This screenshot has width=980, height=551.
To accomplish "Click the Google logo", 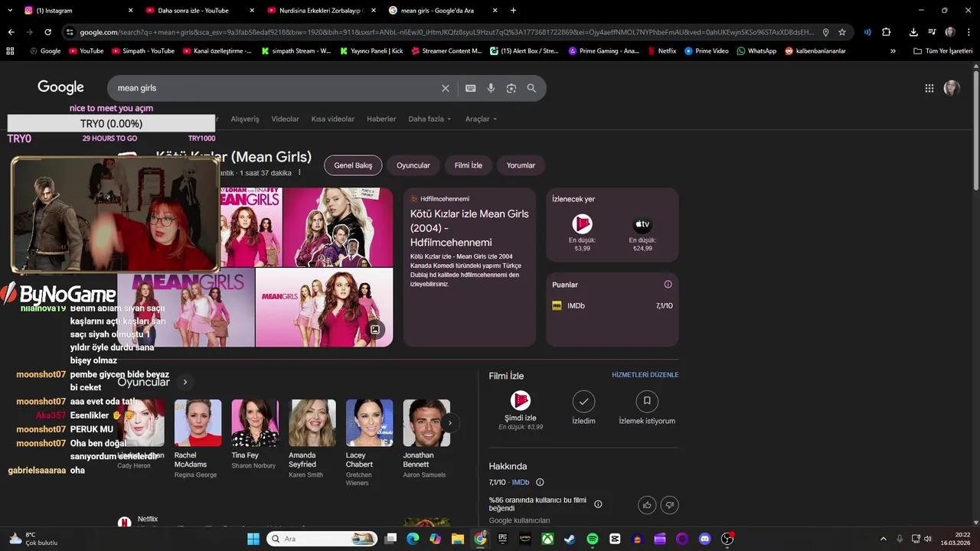I will click(x=60, y=87).
